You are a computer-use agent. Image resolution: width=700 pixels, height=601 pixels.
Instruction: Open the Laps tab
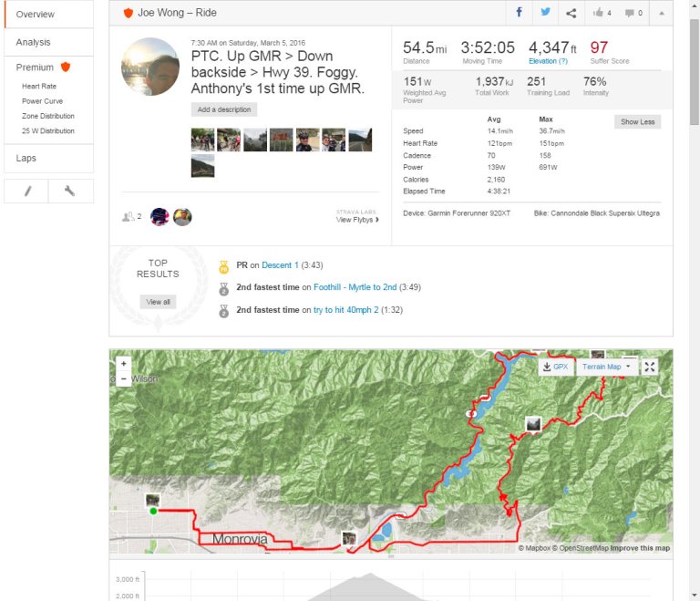[26, 159]
